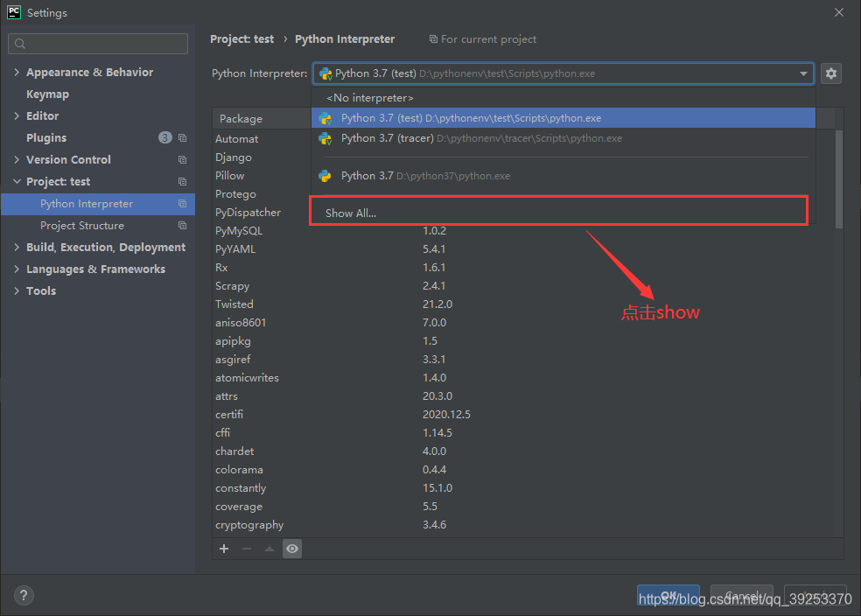Expand Appearance & Behavior section
This screenshot has height=616, width=861.
(17, 72)
